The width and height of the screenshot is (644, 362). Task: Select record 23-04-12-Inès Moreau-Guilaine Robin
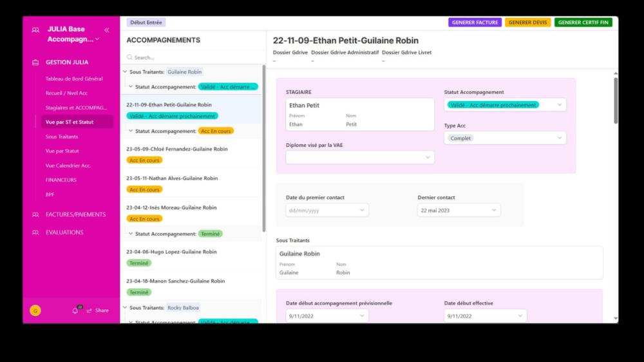191,213
